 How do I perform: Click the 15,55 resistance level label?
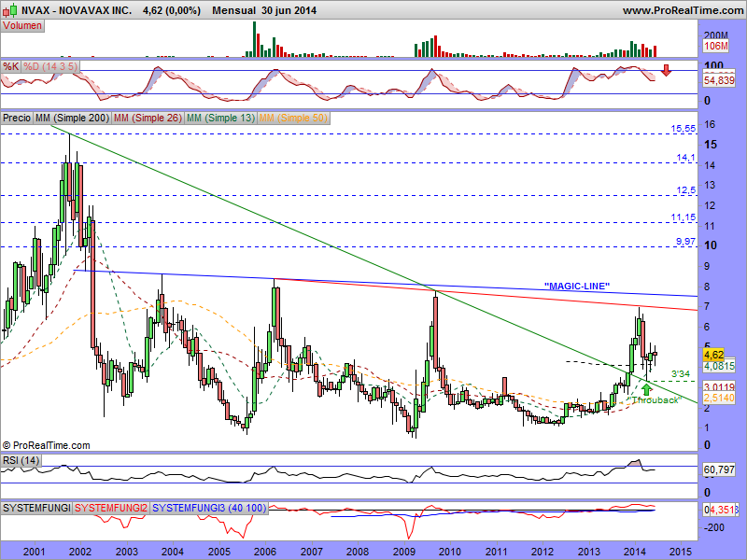[x=684, y=129]
